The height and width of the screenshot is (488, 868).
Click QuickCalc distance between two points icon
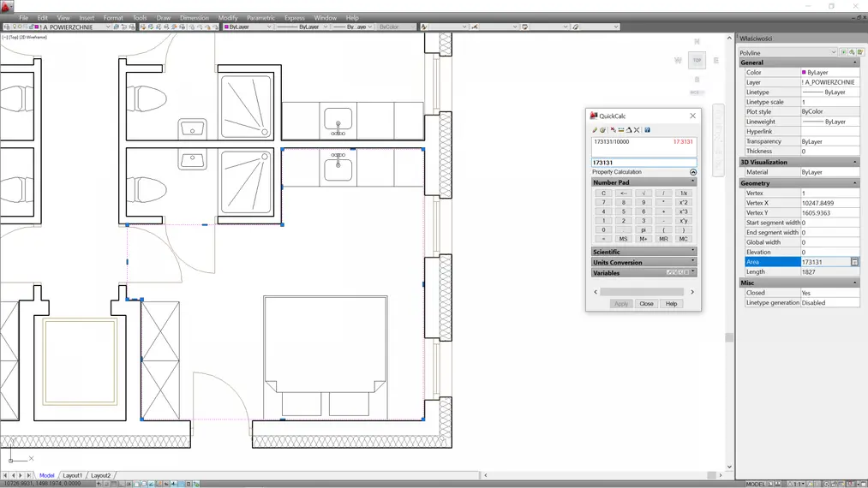(x=621, y=130)
